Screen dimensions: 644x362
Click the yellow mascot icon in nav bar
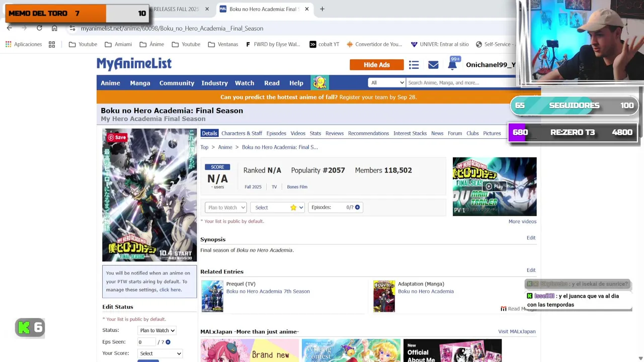click(x=319, y=82)
